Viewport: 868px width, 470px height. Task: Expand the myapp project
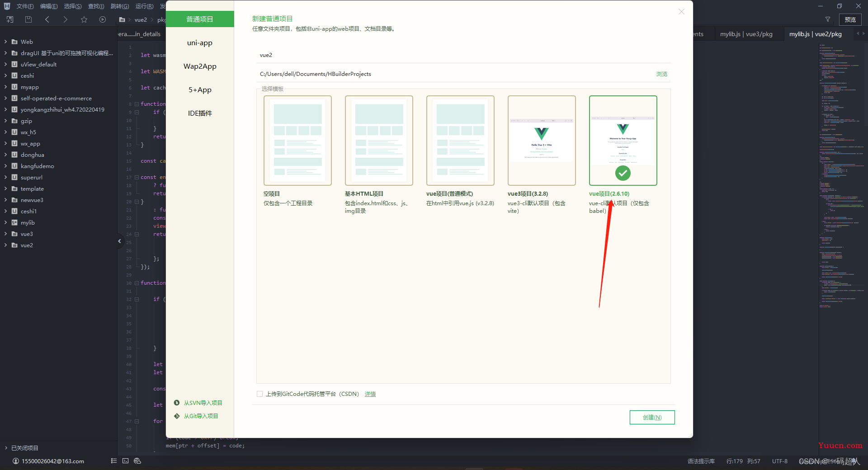pyautogui.click(x=6, y=87)
